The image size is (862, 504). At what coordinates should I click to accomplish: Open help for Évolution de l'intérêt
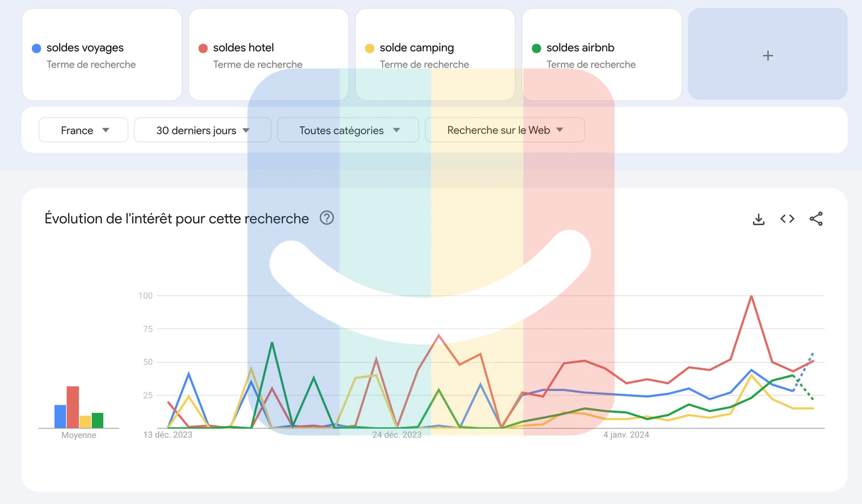327,218
